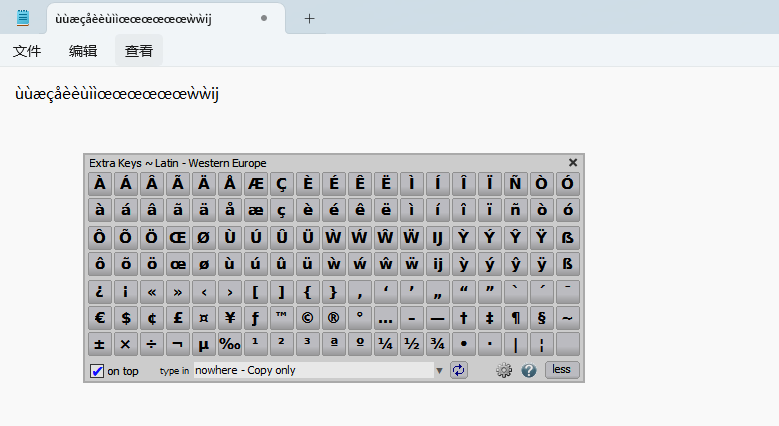Click the typed text line in Notepad
The image size is (779, 426).
(x=117, y=93)
